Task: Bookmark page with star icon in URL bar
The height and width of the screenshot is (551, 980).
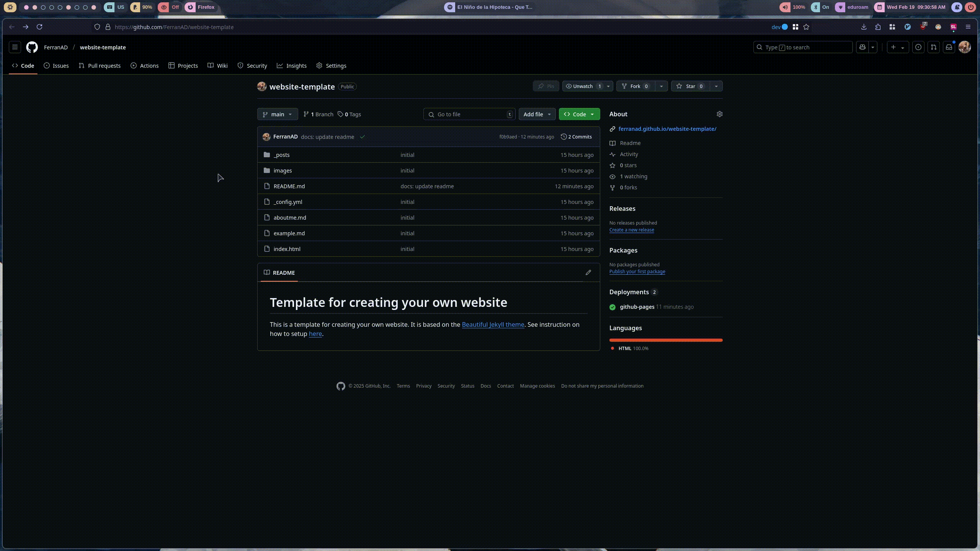Action: click(x=806, y=27)
